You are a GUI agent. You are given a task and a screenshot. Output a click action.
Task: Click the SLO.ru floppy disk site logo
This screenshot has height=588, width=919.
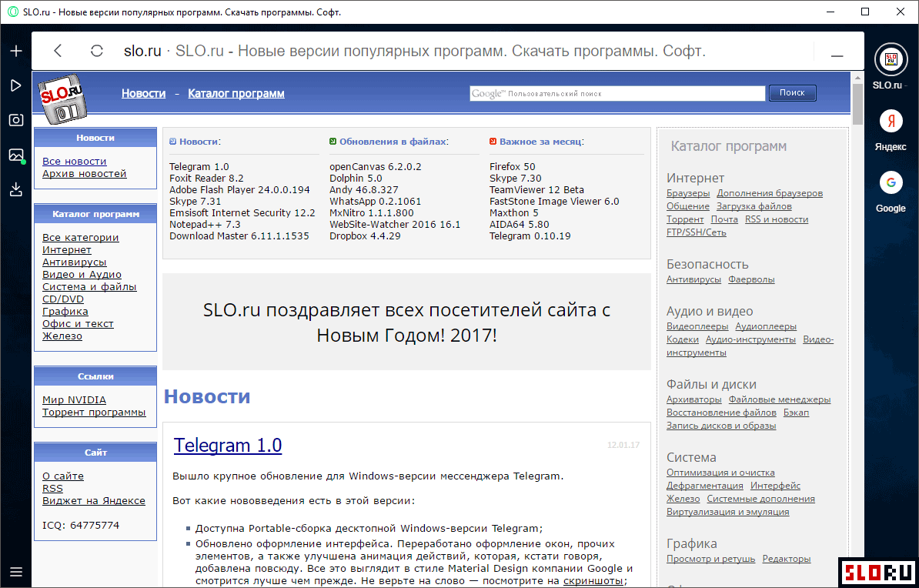(x=62, y=100)
